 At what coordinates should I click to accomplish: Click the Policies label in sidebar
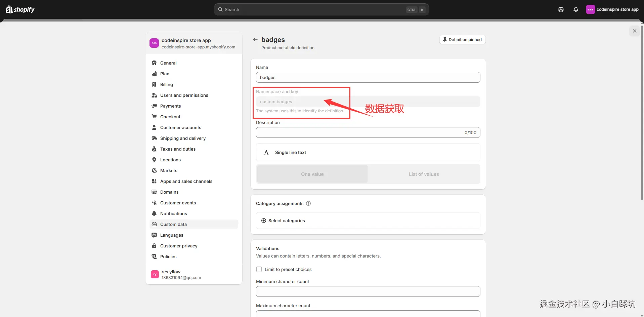(x=168, y=256)
